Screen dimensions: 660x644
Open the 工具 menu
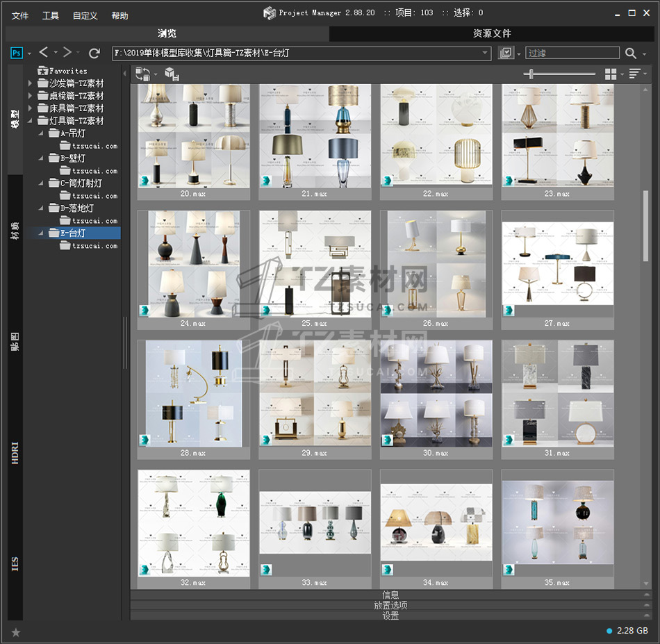51,15
